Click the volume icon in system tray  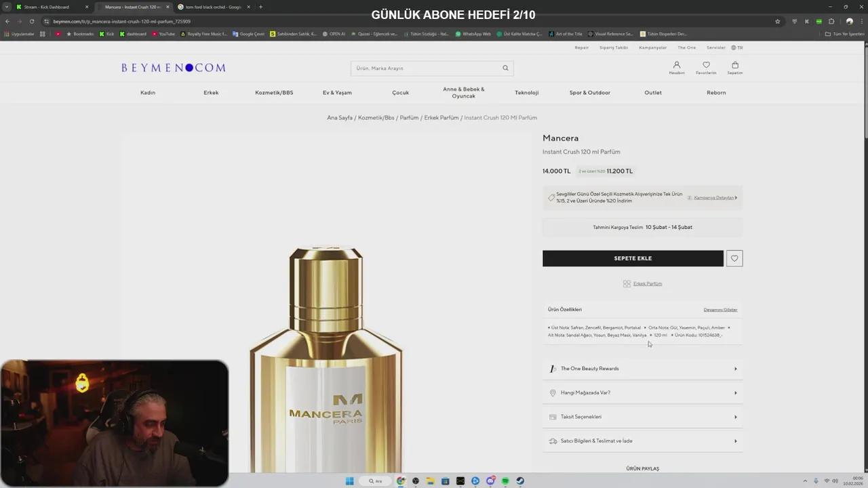(x=835, y=481)
